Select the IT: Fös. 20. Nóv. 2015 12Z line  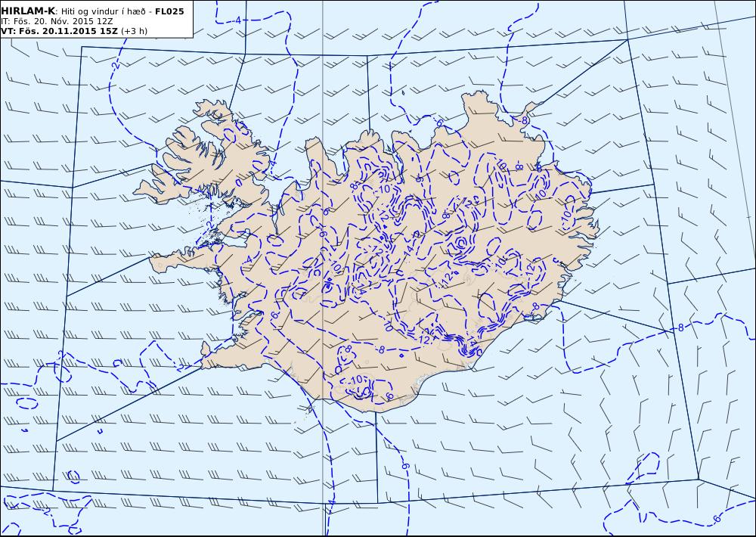57,21
